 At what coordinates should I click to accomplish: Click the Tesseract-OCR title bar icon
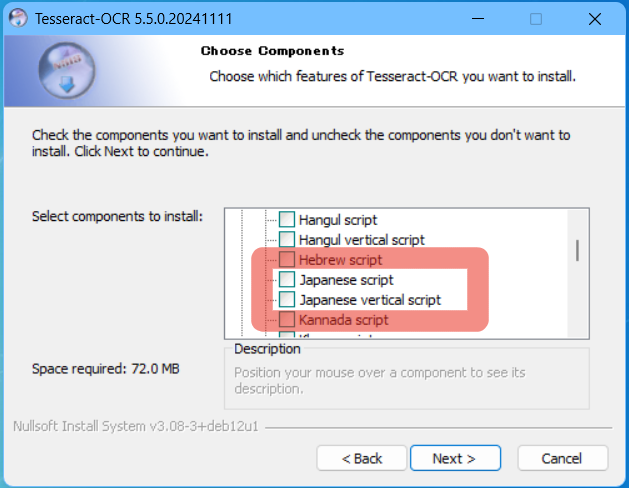(x=16, y=19)
